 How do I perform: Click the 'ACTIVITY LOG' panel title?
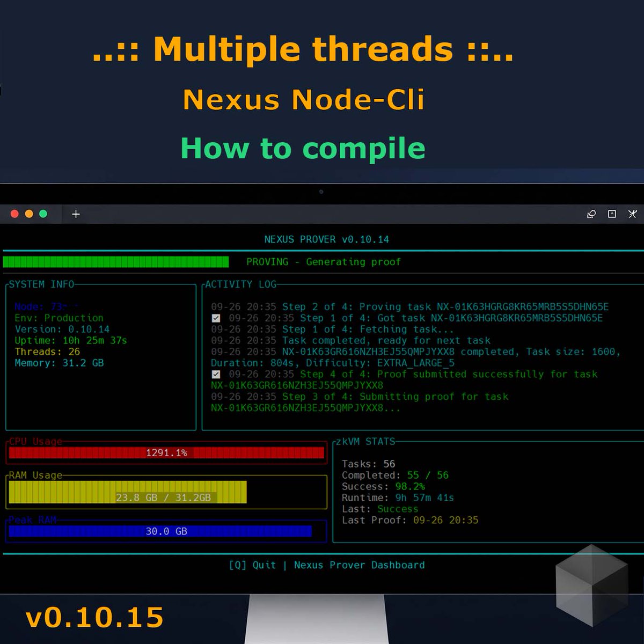tap(240, 284)
